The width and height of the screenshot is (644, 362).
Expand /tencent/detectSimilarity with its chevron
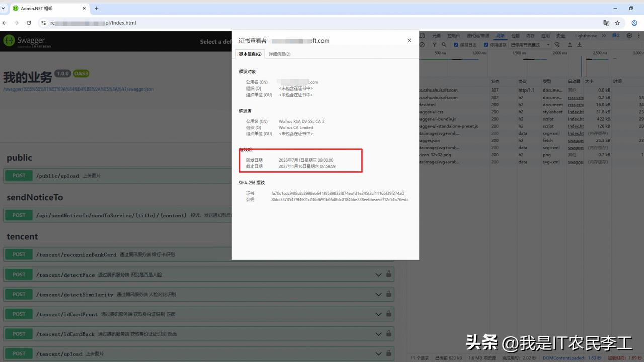point(379,294)
